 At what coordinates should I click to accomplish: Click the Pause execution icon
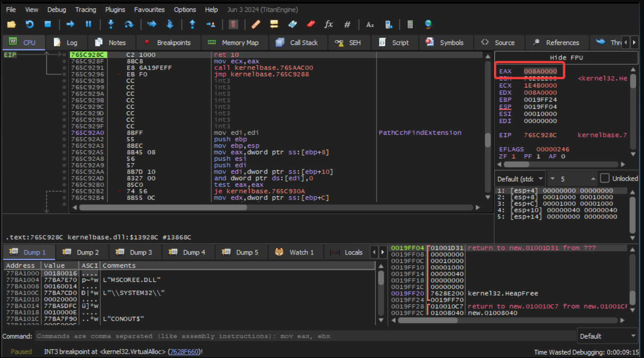[x=88, y=24]
